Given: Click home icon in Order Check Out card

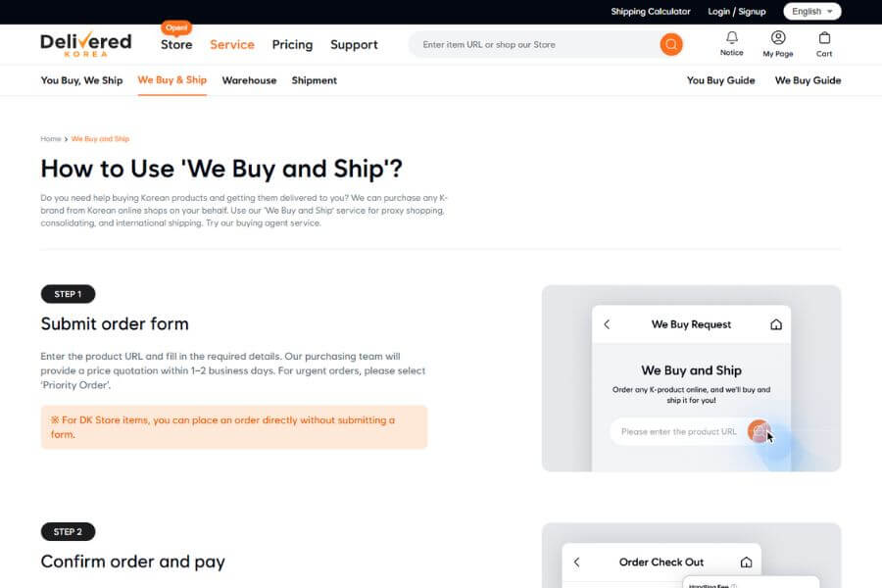Looking at the screenshot, I should coord(746,563).
